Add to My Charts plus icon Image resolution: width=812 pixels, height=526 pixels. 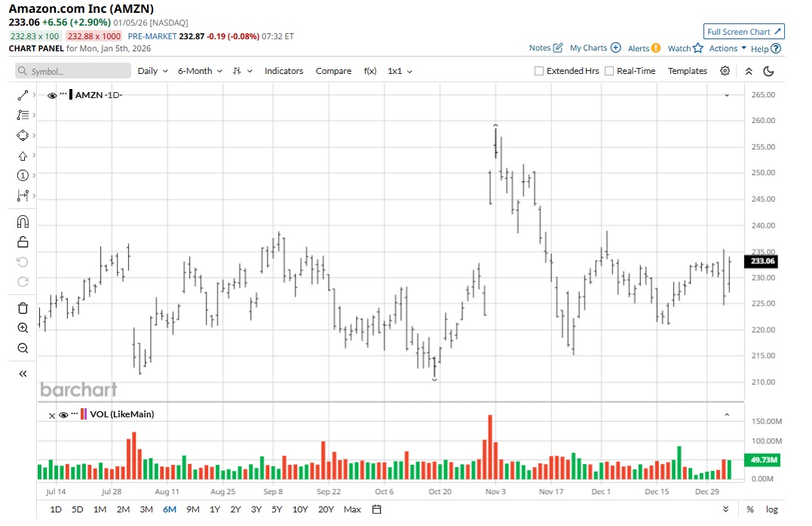coord(616,48)
